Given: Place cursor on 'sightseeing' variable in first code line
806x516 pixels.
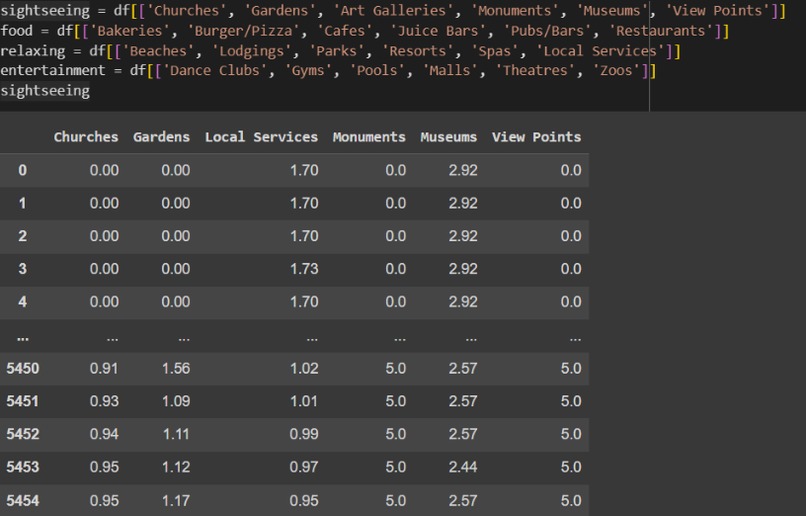Looking at the screenshot, I should tap(45, 11).
